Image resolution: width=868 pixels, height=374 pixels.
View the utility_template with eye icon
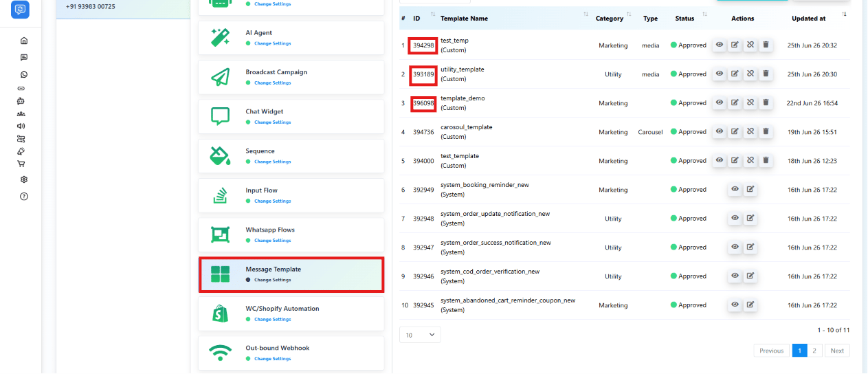(x=719, y=74)
